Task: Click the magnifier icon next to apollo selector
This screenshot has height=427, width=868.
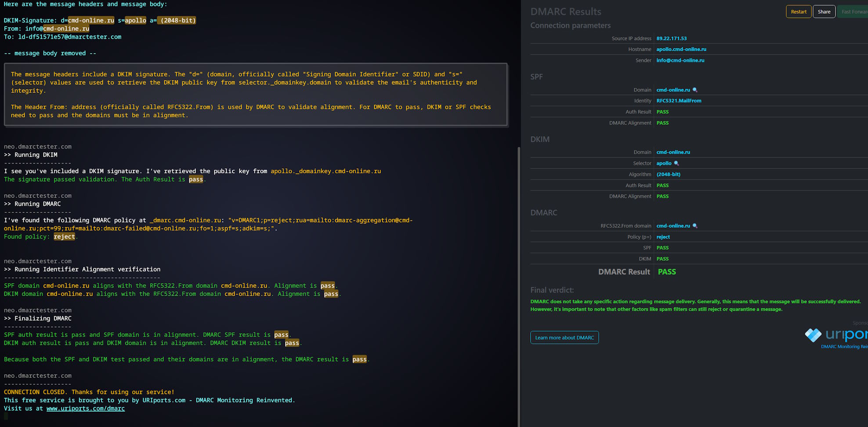Action: coord(676,163)
